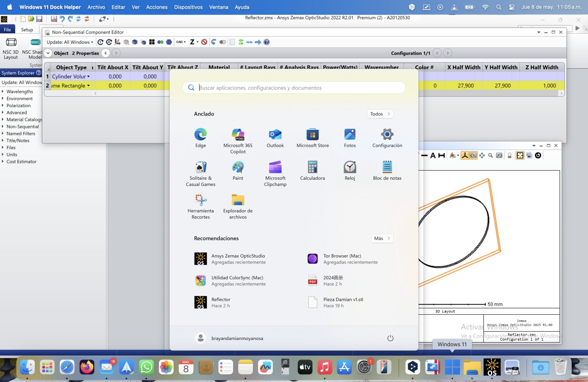
Task: Open Configuración settings app
Action: click(x=387, y=138)
